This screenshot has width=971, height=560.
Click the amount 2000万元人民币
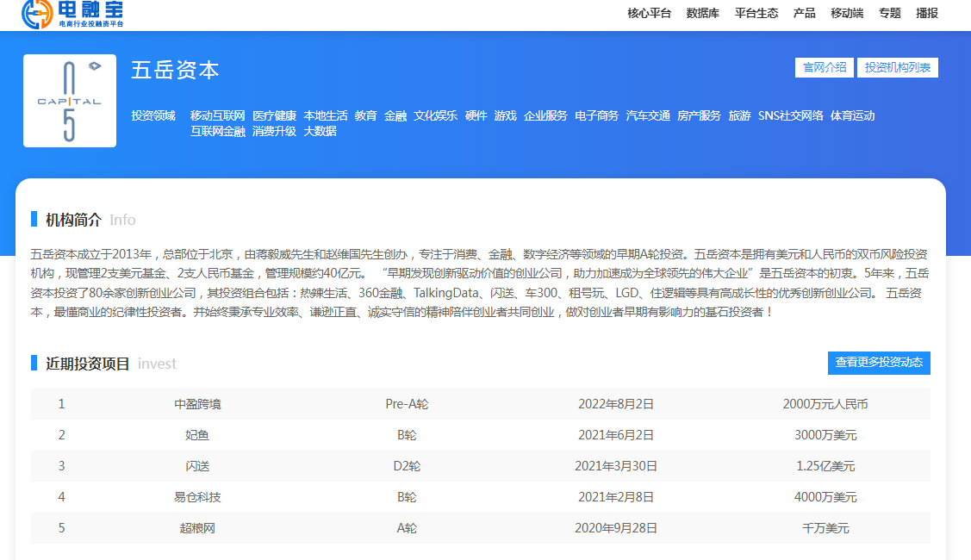tap(825, 405)
